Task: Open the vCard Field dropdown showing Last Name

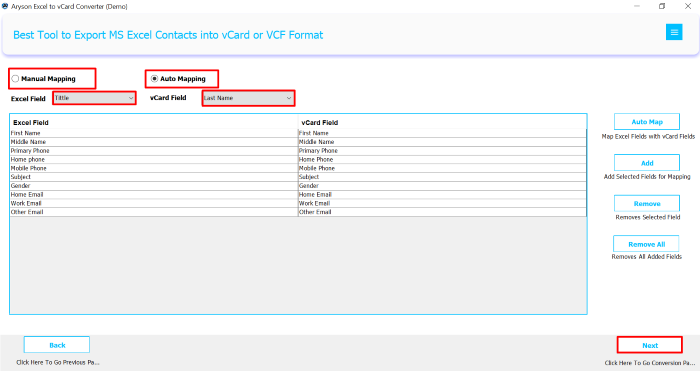Action: coord(248,98)
